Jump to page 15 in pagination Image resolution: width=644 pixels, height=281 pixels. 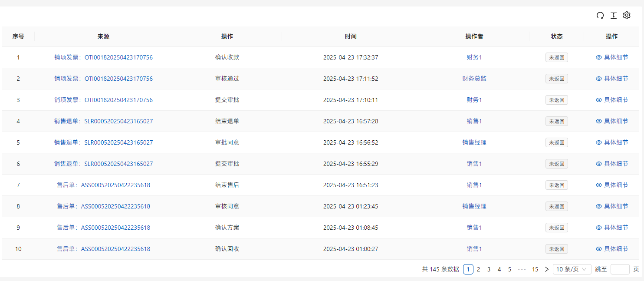pyautogui.click(x=535, y=269)
